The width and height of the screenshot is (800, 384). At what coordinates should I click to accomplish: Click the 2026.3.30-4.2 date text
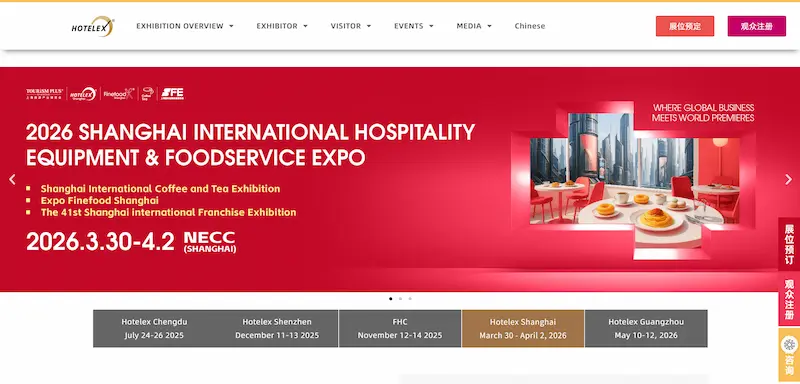pyautogui.click(x=100, y=241)
